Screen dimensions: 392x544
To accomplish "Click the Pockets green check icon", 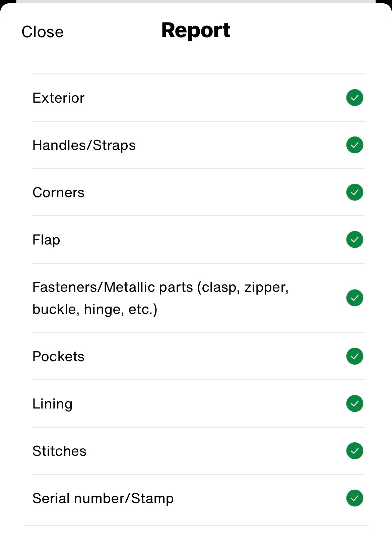I will coord(354,356).
